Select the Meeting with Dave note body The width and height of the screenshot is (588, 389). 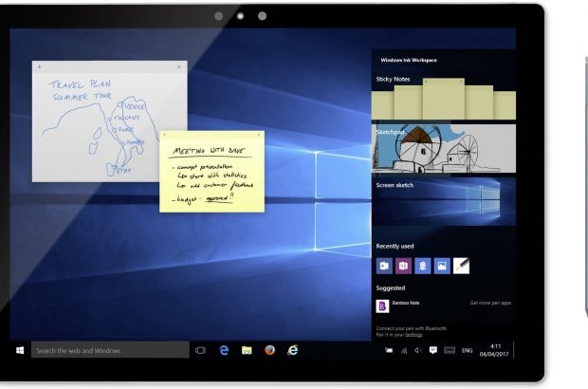211,176
